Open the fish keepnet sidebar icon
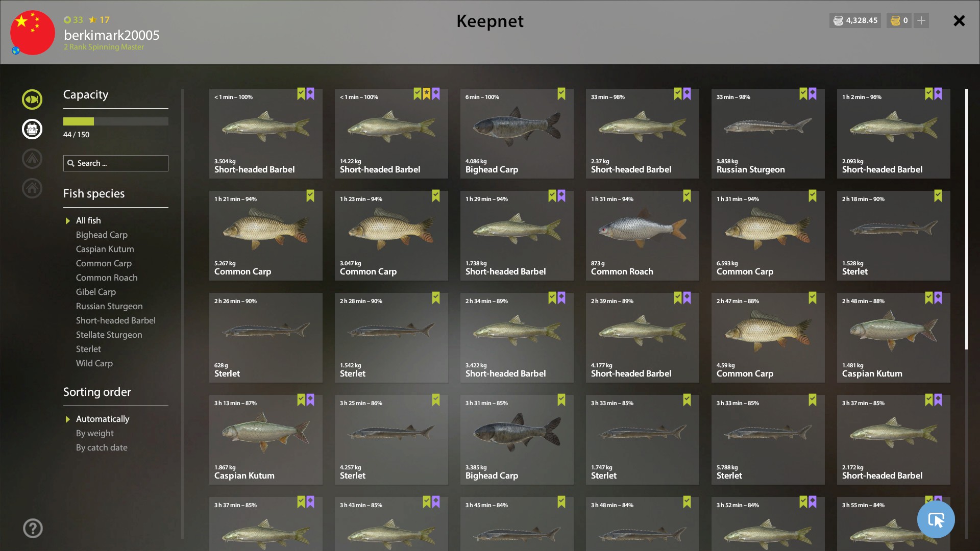This screenshot has width=980, height=551. point(32,99)
